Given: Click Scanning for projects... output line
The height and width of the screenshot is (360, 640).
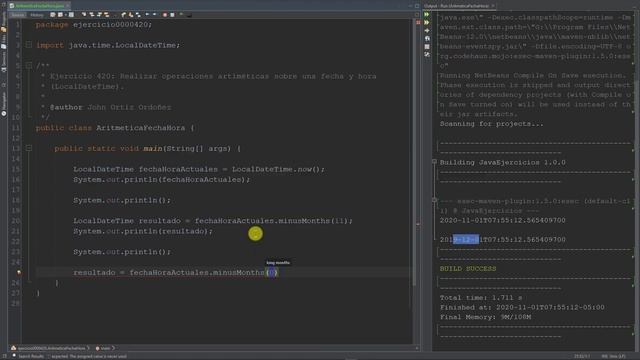Looking at the screenshot, I should [491, 124].
